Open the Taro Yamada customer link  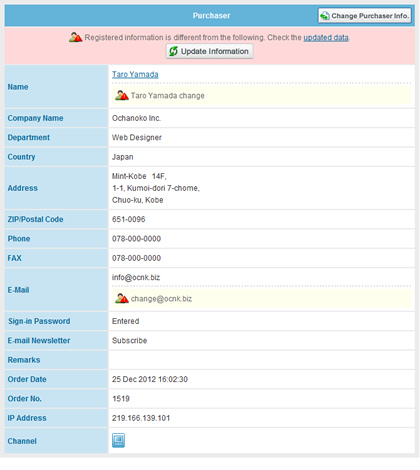click(x=135, y=74)
